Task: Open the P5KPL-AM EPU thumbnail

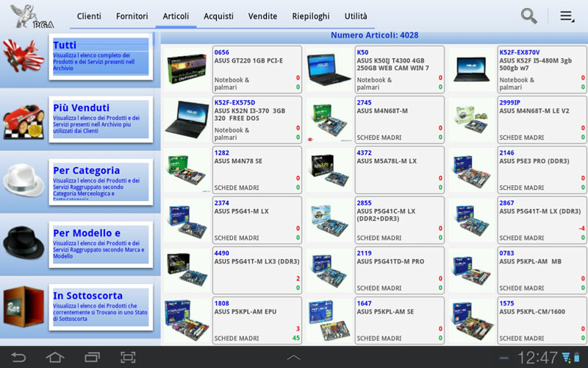Action: 187,321
